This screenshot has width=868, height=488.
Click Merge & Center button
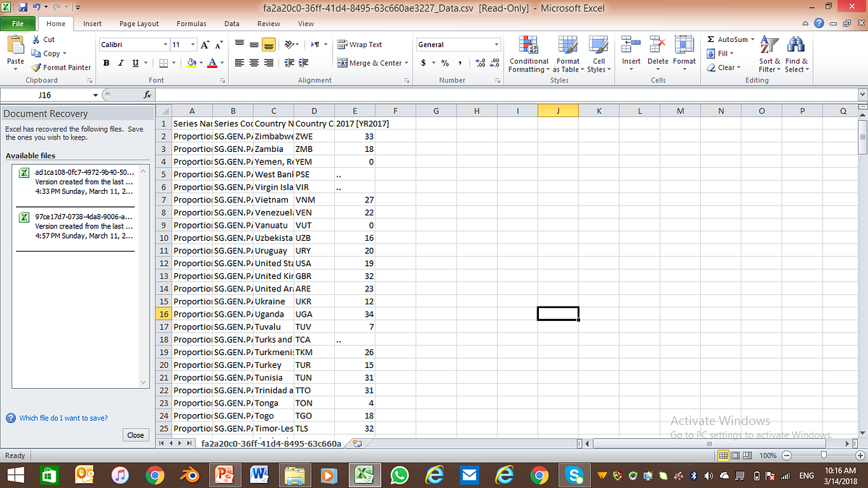[x=369, y=63]
